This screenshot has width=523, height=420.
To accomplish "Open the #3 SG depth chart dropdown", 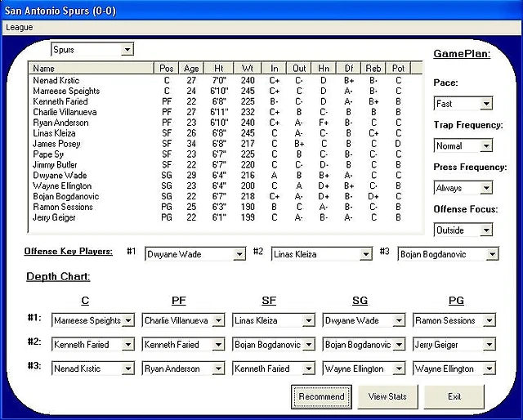I will [x=364, y=369].
